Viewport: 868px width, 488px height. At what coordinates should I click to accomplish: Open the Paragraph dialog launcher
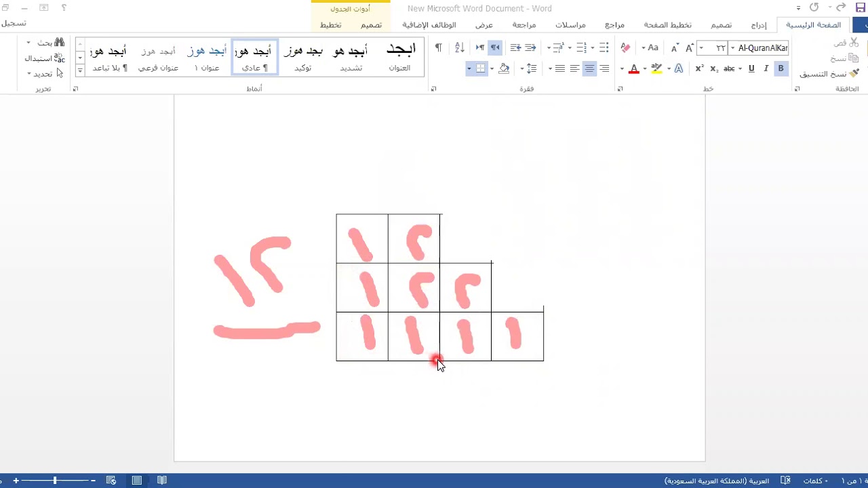click(x=433, y=89)
